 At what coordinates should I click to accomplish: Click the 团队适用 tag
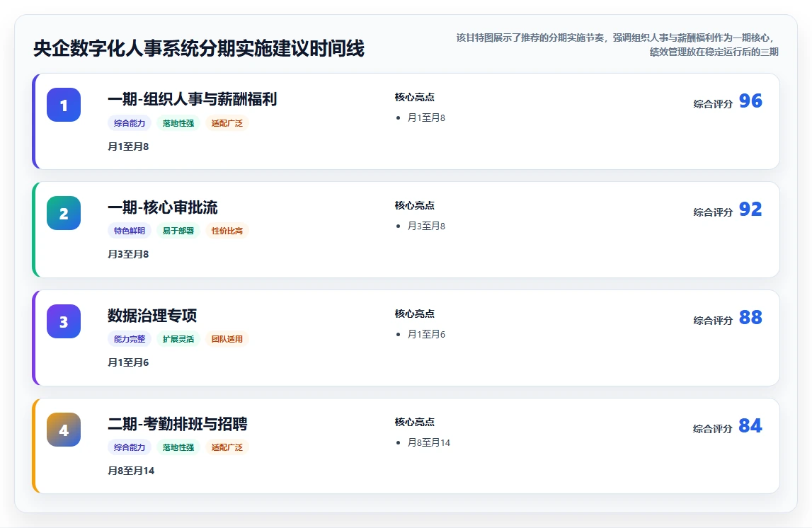point(227,339)
